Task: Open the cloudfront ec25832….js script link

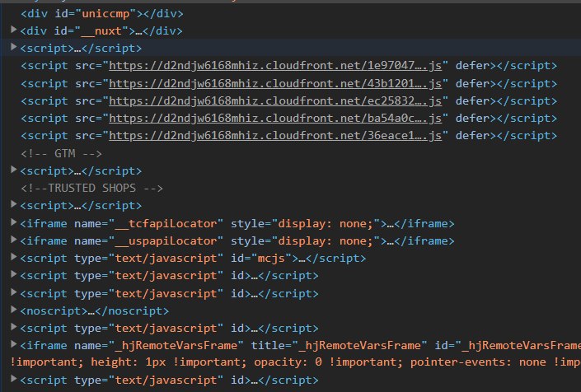Action: coord(275,100)
